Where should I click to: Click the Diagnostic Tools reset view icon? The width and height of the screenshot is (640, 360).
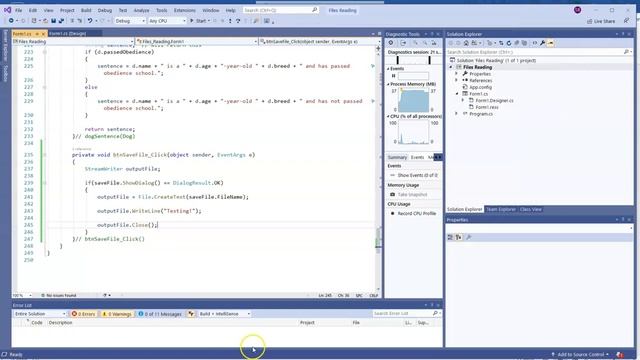pos(434,43)
